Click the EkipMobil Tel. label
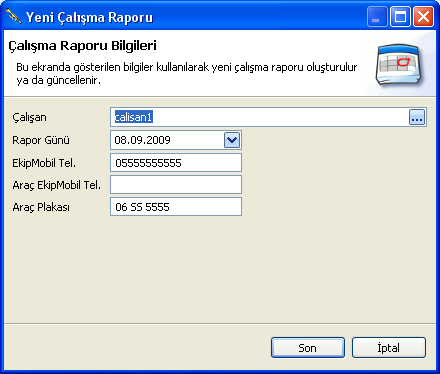Screen dimensions: 440x374 44,163
